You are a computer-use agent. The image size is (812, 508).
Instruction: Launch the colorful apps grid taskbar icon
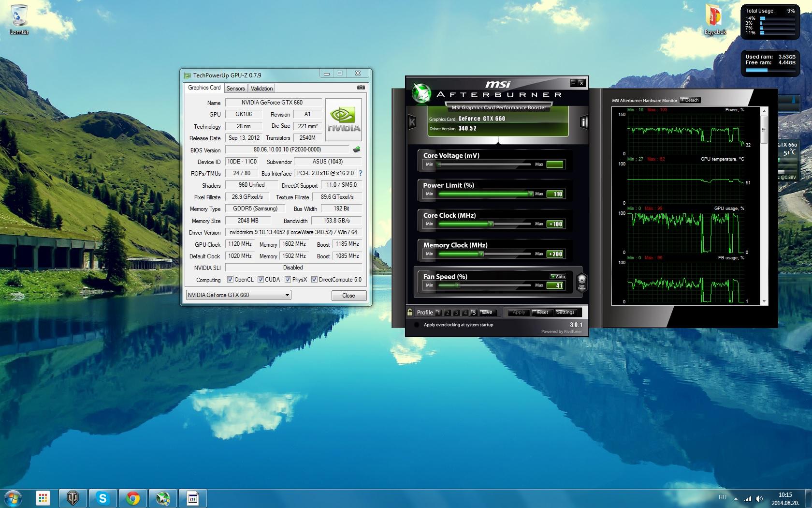(43, 498)
